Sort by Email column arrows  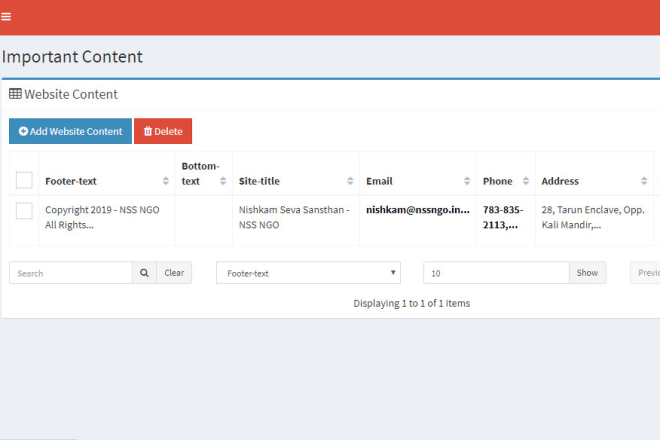tap(467, 181)
